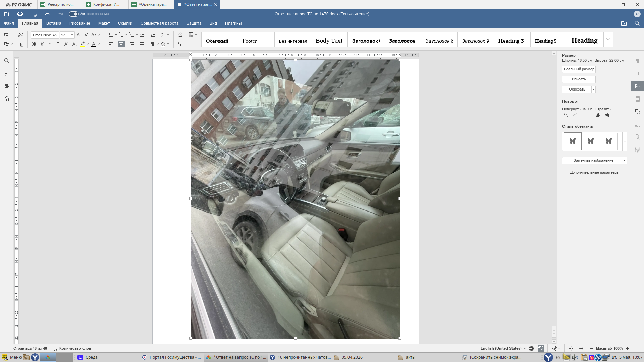Toggle bold Ж formatting

click(34, 44)
